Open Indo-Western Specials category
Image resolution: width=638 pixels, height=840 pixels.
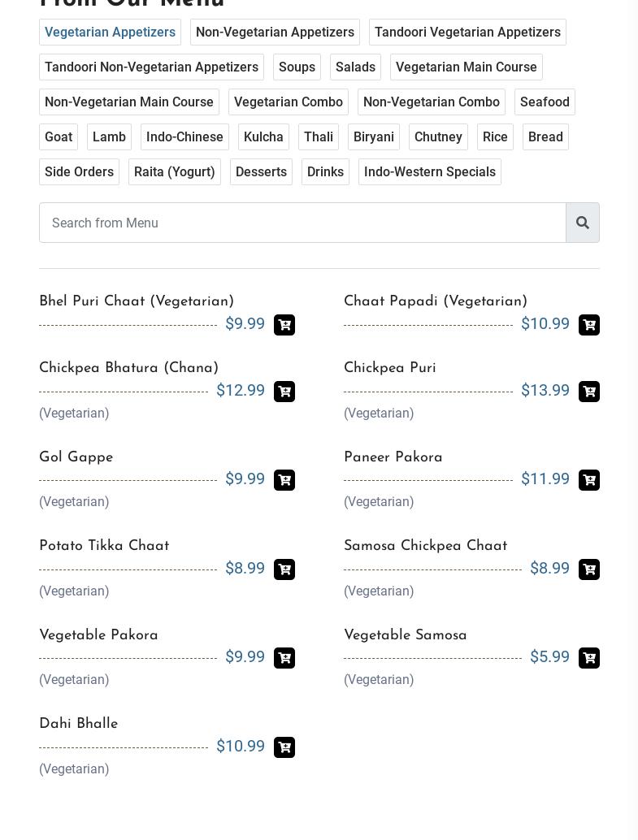coord(430,172)
